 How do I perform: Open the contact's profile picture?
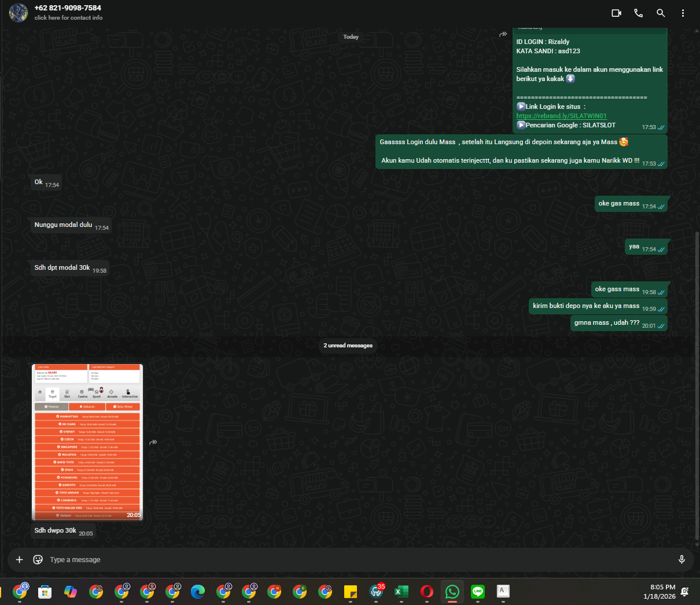pyautogui.click(x=19, y=13)
